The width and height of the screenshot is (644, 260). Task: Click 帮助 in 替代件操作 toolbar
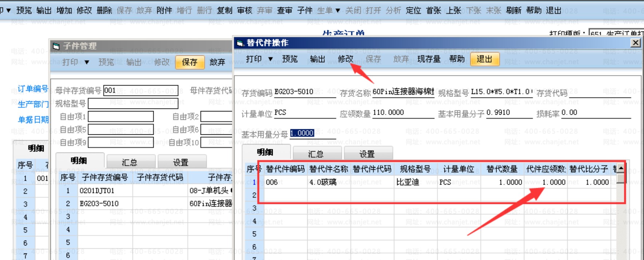(457, 59)
